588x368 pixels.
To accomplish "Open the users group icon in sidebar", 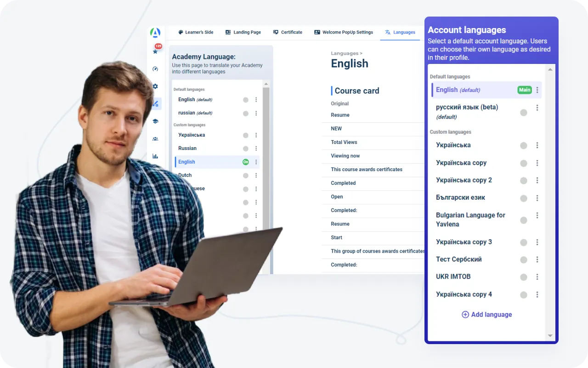I will pyautogui.click(x=155, y=139).
